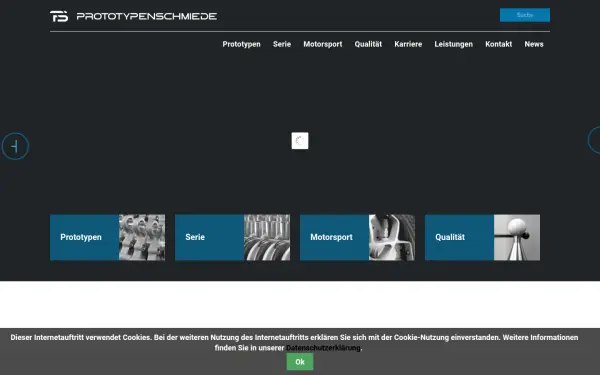Open the Datenschutzerklärung link
Image resolution: width=600 pixels, height=375 pixels.
[x=323, y=348]
